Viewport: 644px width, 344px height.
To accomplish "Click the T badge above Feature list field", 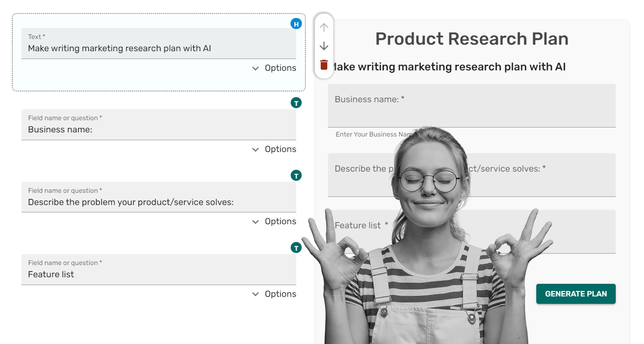I will [x=296, y=248].
